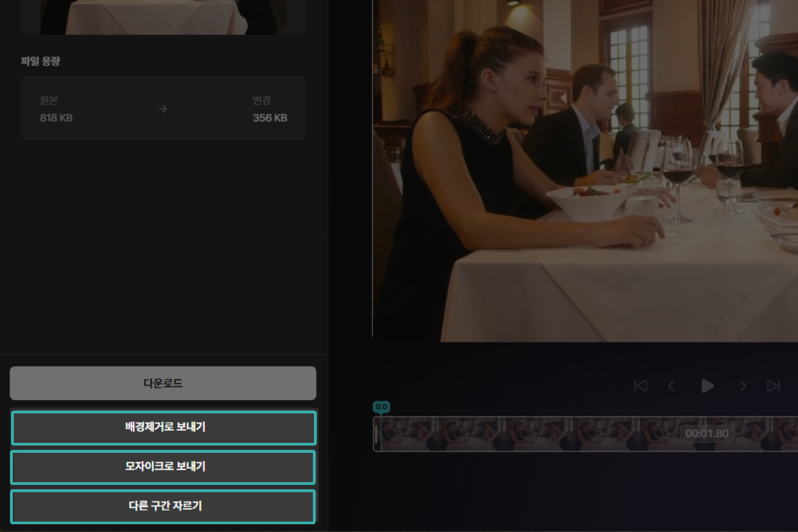Image resolution: width=798 pixels, height=532 pixels.
Task: Click the 00:01.80 timestamp badge
Action: point(707,433)
